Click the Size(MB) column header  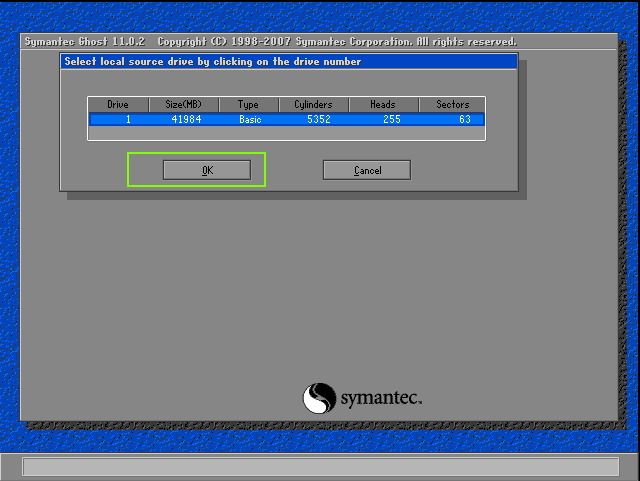point(184,105)
